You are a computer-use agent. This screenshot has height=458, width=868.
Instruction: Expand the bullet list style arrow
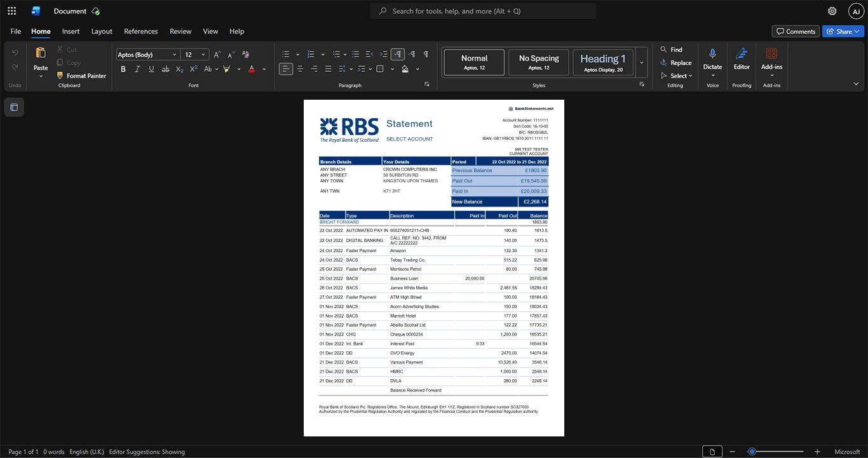pos(298,55)
